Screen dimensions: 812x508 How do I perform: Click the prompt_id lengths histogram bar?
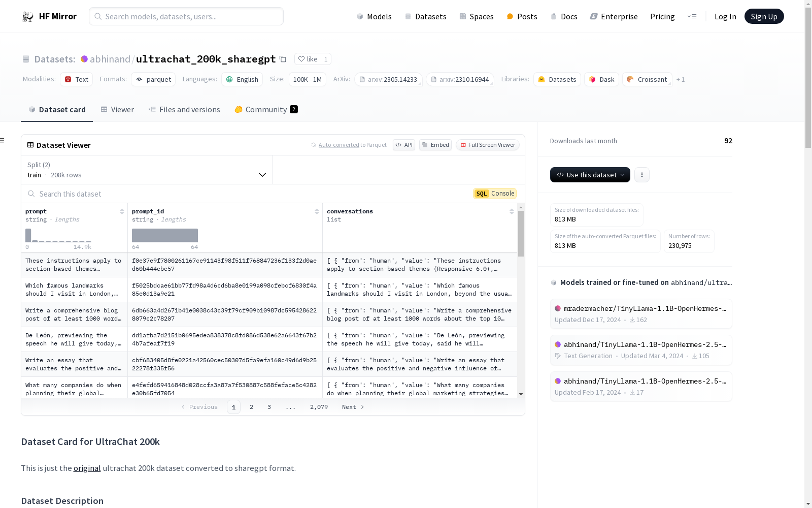tap(165, 235)
